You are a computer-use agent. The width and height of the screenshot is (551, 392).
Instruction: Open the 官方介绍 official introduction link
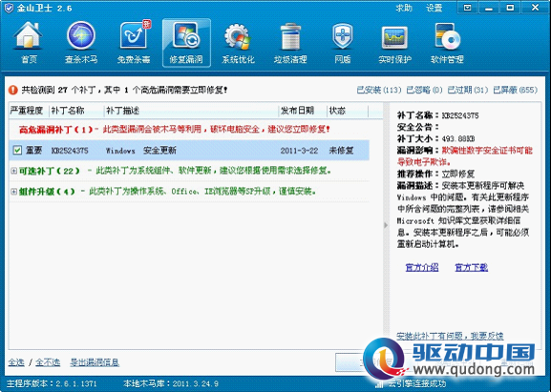[x=422, y=267]
